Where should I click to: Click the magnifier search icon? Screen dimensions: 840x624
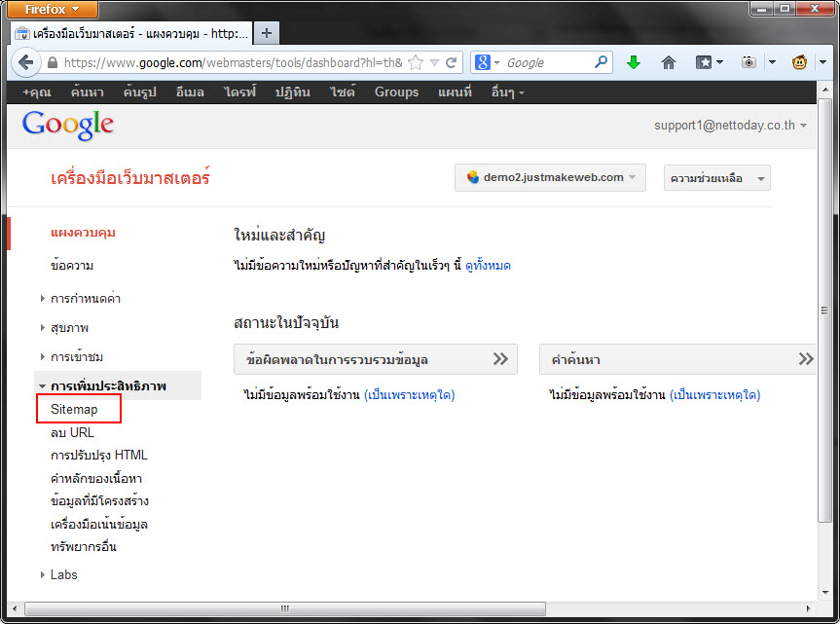click(x=602, y=62)
